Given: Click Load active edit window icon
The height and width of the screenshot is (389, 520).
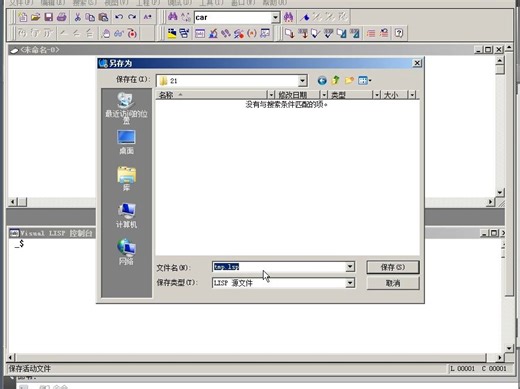Looking at the screenshot, I should (x=289, y=33).
